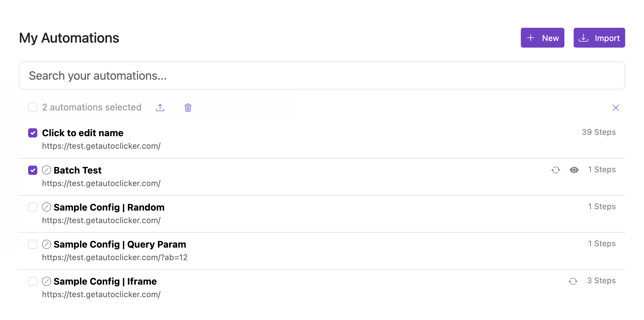This screenshot has width=644, height=320.
Task: Uncheck the Click to edit name automation
Action: (33, 133)
